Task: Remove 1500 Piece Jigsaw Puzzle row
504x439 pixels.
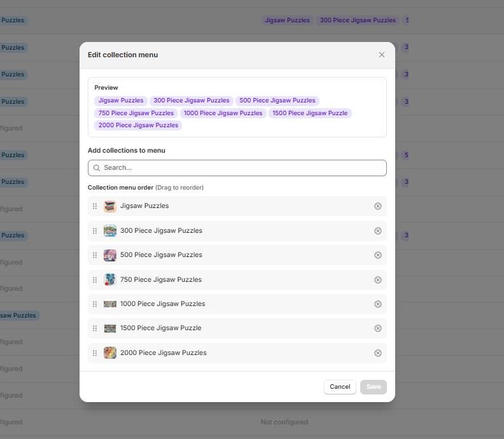Action: pos(377,328)
